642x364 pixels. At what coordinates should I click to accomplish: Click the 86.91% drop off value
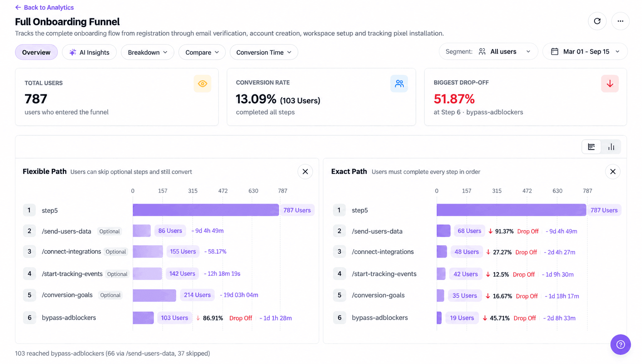213,318
